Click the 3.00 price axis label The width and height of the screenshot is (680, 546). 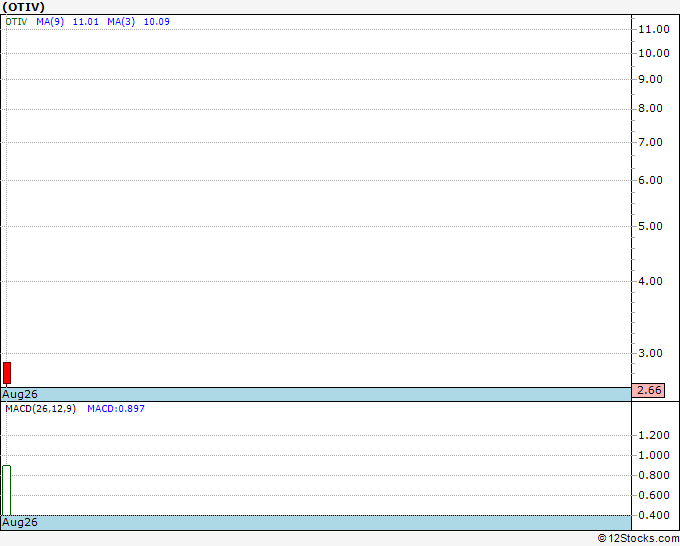coord(650,353)
